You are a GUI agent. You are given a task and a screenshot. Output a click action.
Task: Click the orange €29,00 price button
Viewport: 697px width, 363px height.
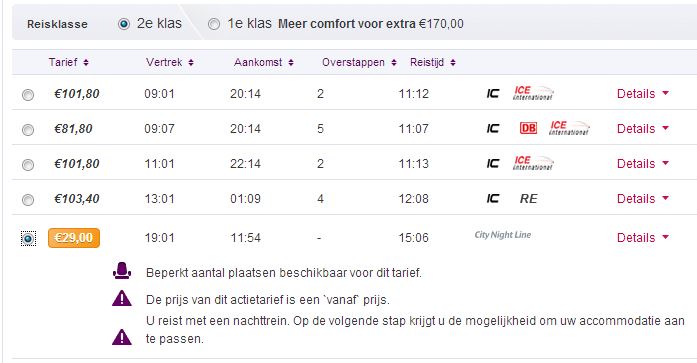point(74,238)
